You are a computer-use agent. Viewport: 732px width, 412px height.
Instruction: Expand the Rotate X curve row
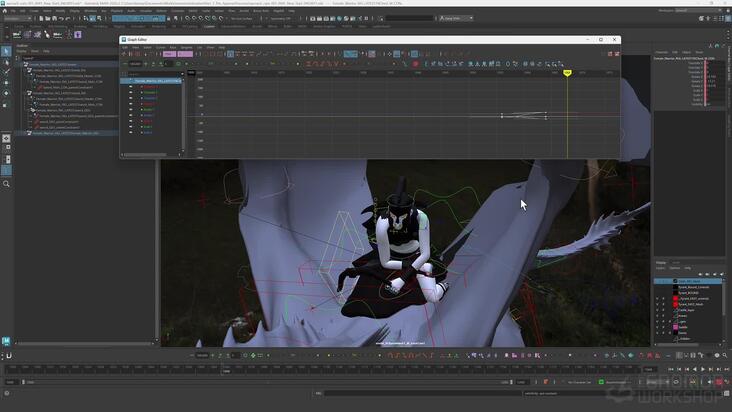click(x=142, y=104)
